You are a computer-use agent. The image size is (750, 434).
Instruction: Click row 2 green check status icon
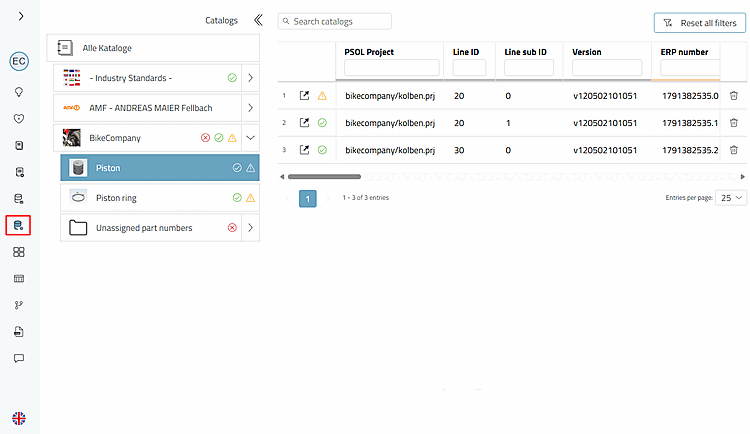pyautogui.click(x=322, y=123)
